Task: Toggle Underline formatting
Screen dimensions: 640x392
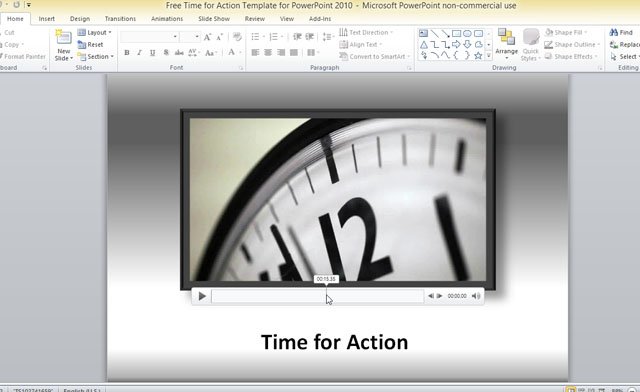Action: 153,53
